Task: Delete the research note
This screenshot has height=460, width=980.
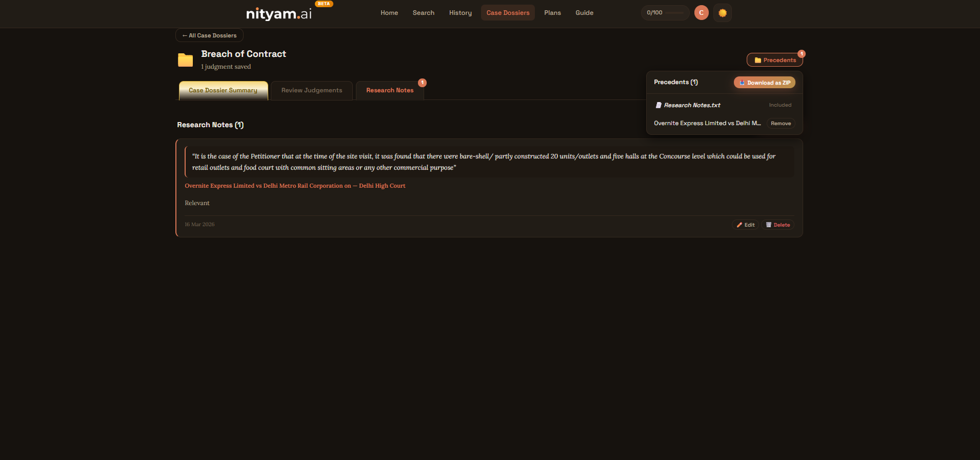Action: coord(777,225)
